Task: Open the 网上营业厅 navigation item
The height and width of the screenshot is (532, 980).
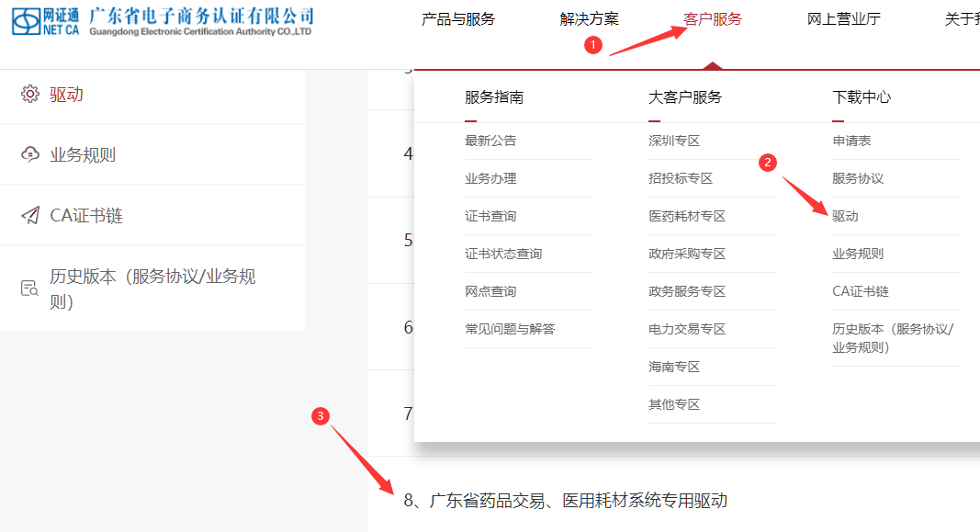Action: (x=843, y=19)
